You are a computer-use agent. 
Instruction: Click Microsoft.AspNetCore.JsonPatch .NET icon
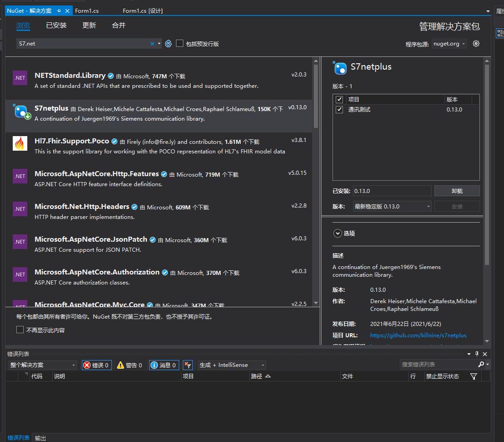point(20,242)
